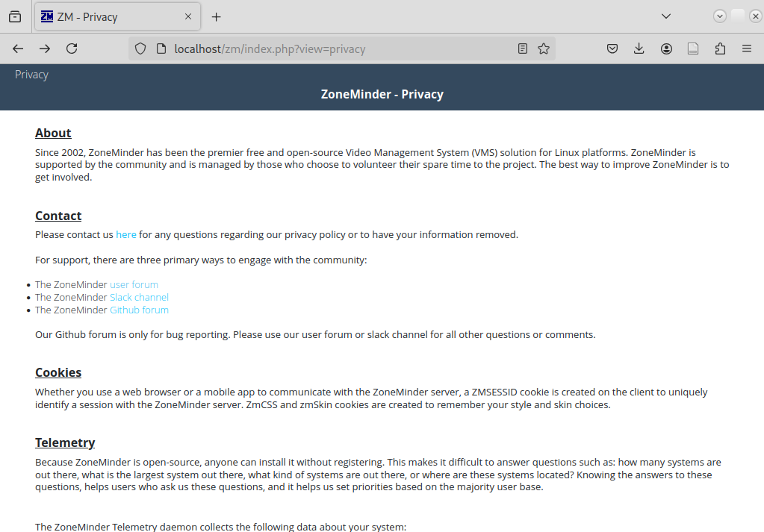Show site information page icon
Viewport: 764px width, 532px height.
click(x=161, y=48)
